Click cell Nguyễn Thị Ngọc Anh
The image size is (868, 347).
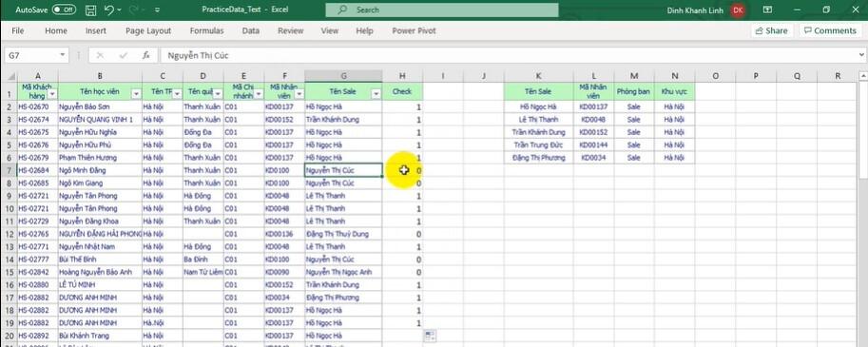(x=343, y=272)
